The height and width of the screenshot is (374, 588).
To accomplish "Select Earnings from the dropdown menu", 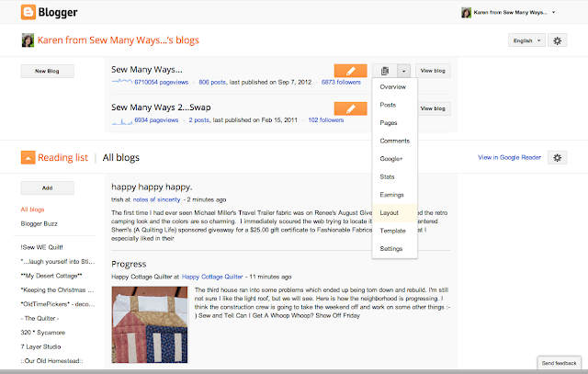I will pyautogui.click(x=395, y=195).
